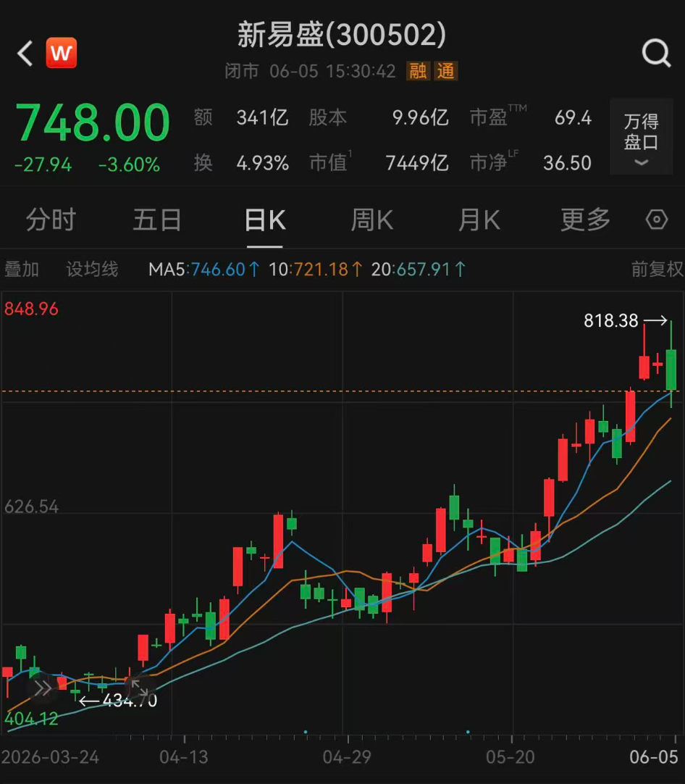The height and width of the screenshot is (784, 685).
Task: Switch to the 月K tab
Action: pyautogui.click(x=479, y=220)
